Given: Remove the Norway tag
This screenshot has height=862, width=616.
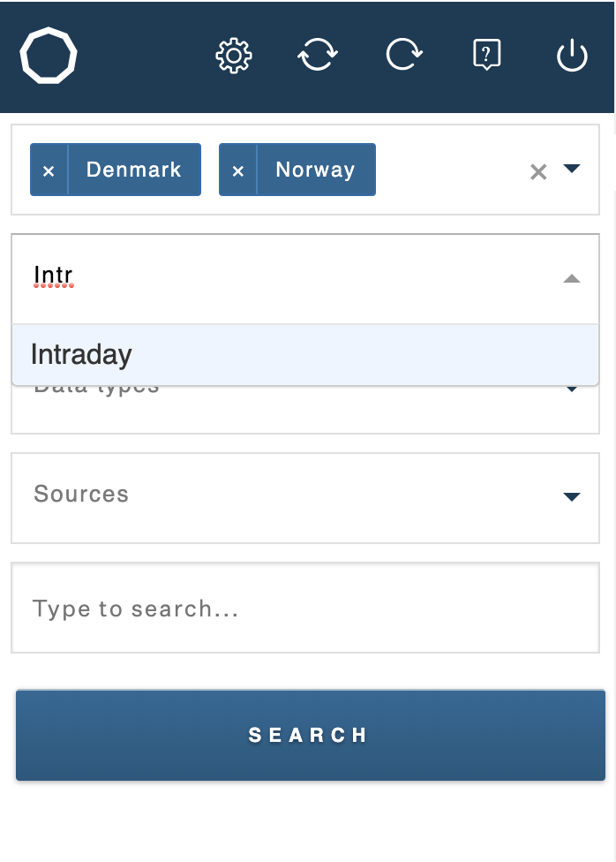Looking at the screenshot, I should point(238,170).
